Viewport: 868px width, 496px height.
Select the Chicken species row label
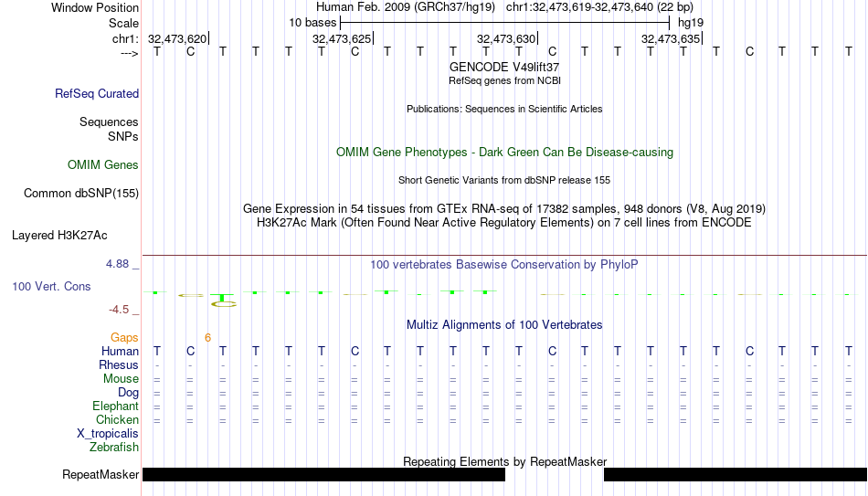click(x=117, y=419)
